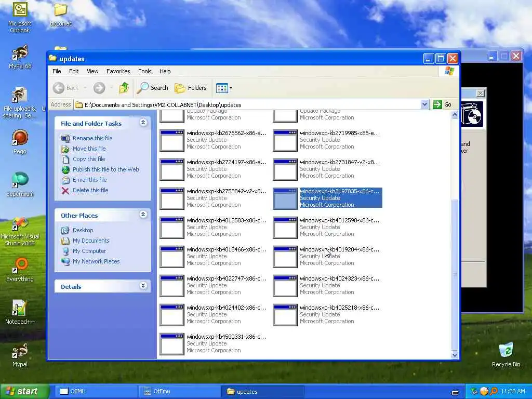Go to My Documents in Other Places

click(x=91, y=241)
